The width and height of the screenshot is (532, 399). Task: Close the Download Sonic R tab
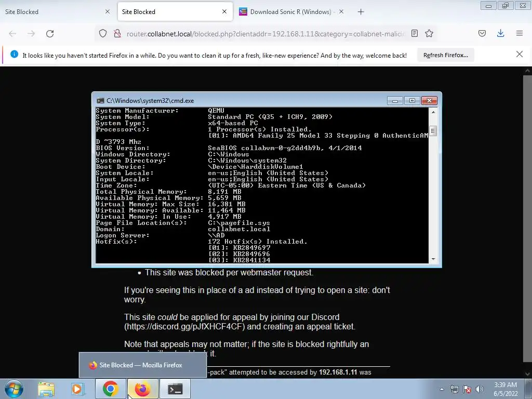[341, 11]
